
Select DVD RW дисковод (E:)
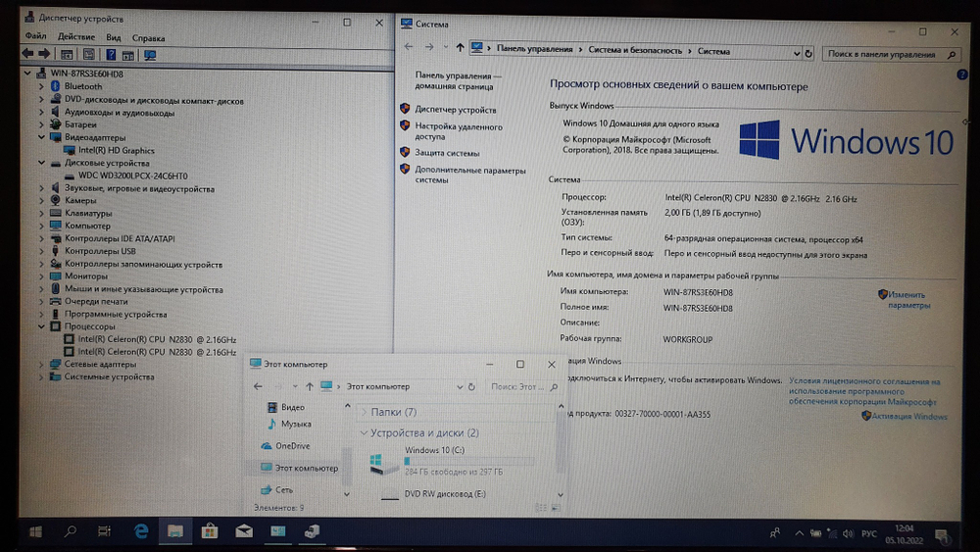click(x=445, y=494)
